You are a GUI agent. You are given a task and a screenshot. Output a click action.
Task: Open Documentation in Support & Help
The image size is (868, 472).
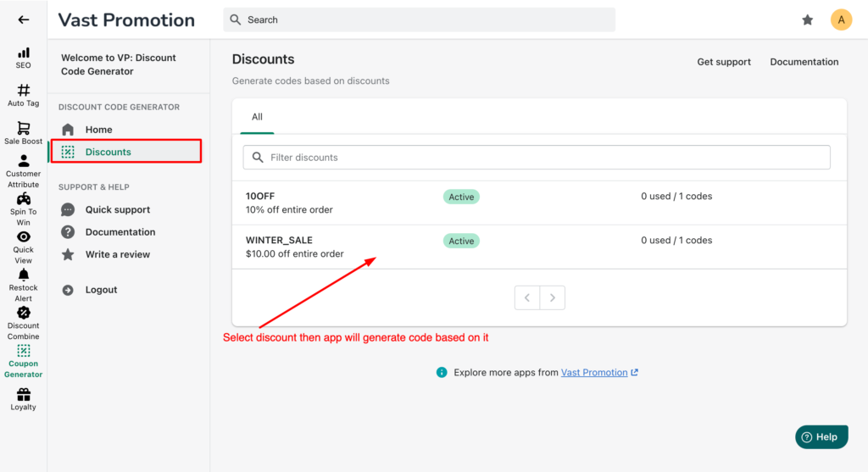click(x=120, y=232)
